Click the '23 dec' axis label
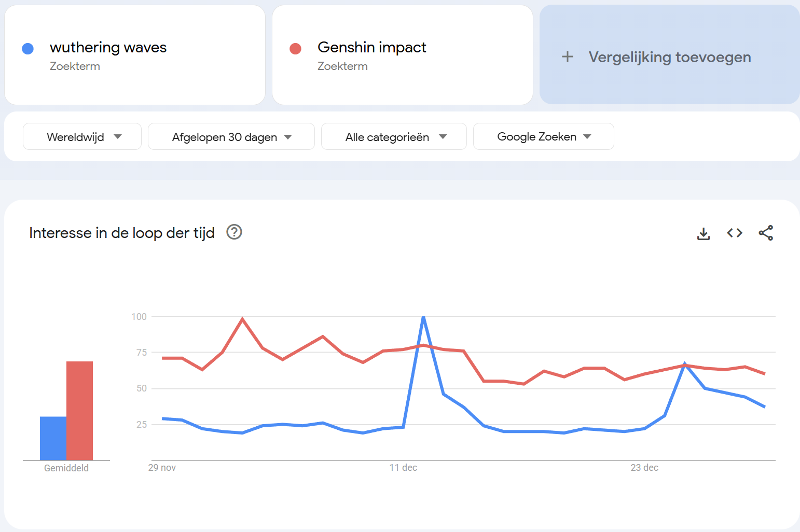 pos(644,468)
